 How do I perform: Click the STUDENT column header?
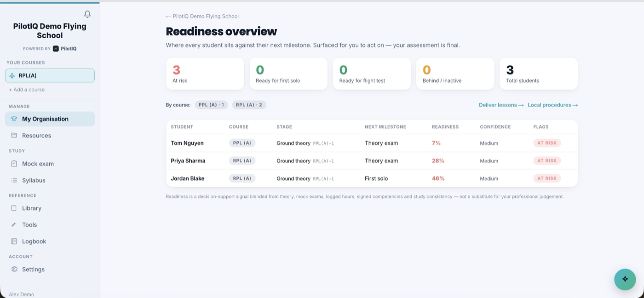[x=182, y=127]
